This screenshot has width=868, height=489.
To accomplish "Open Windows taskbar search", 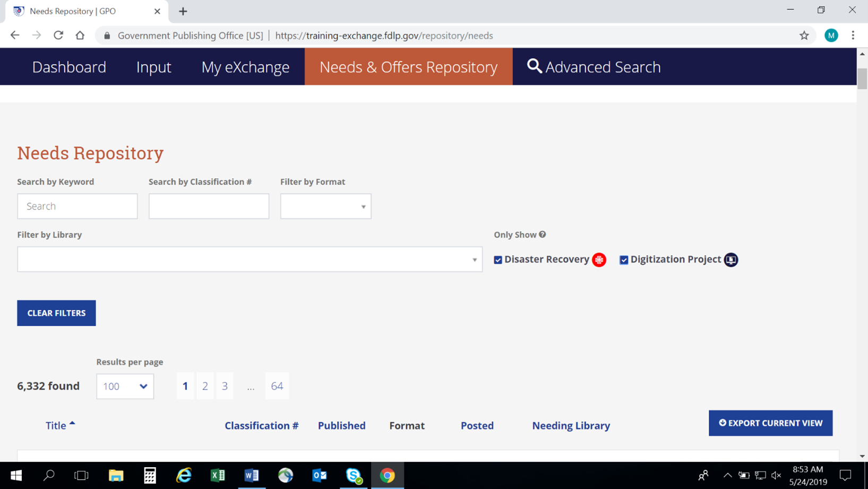I will [x=49, y=475].
